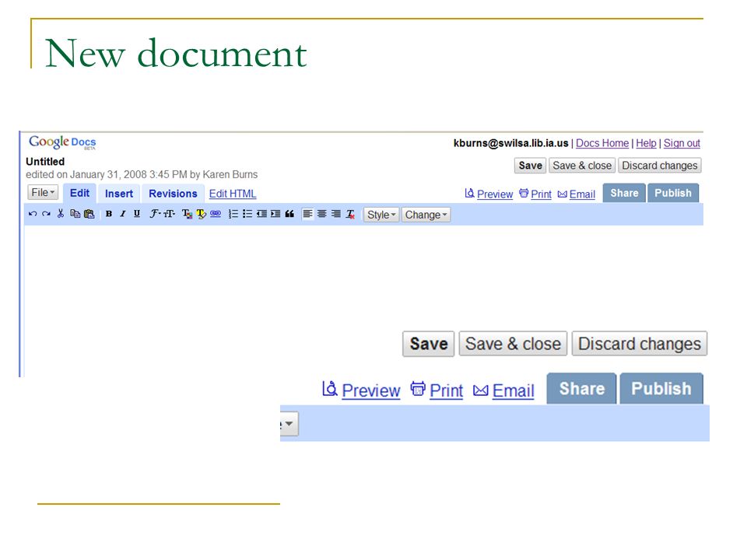Click the enlarged Save & close button
Screen dimensions: 747x560
[x=513, y=344]
